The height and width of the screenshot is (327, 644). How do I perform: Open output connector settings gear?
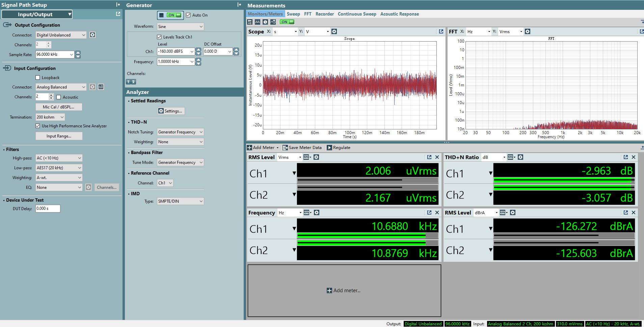(92, 35)
